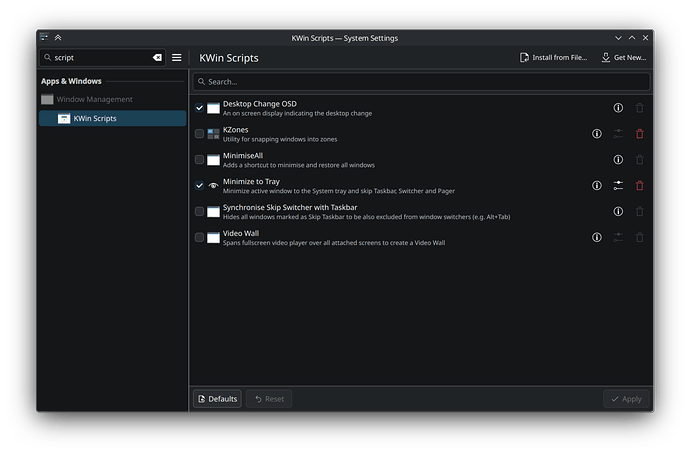
Task: Click Get New button
Action: point(624,58)
